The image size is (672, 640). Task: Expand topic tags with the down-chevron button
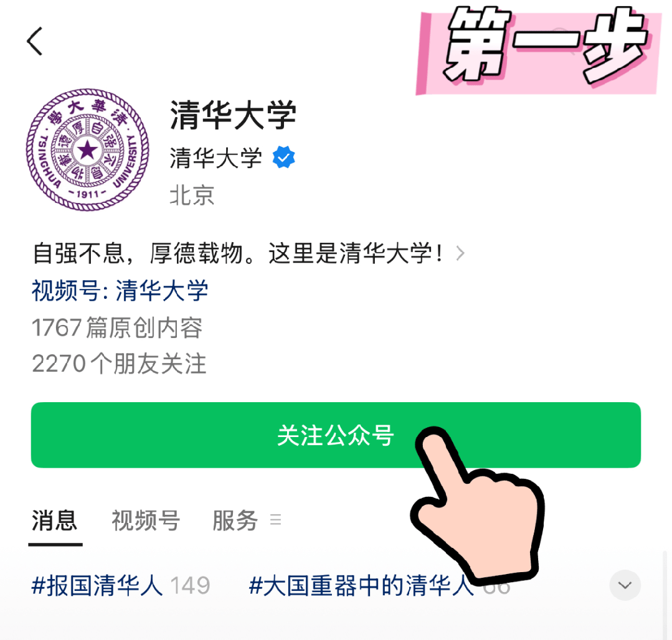point(625,585)
